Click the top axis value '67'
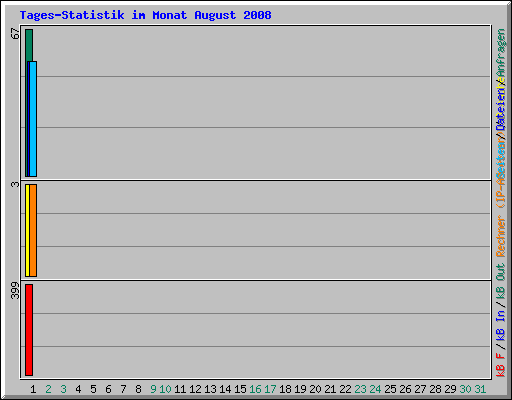 click(x=15, y=34)
